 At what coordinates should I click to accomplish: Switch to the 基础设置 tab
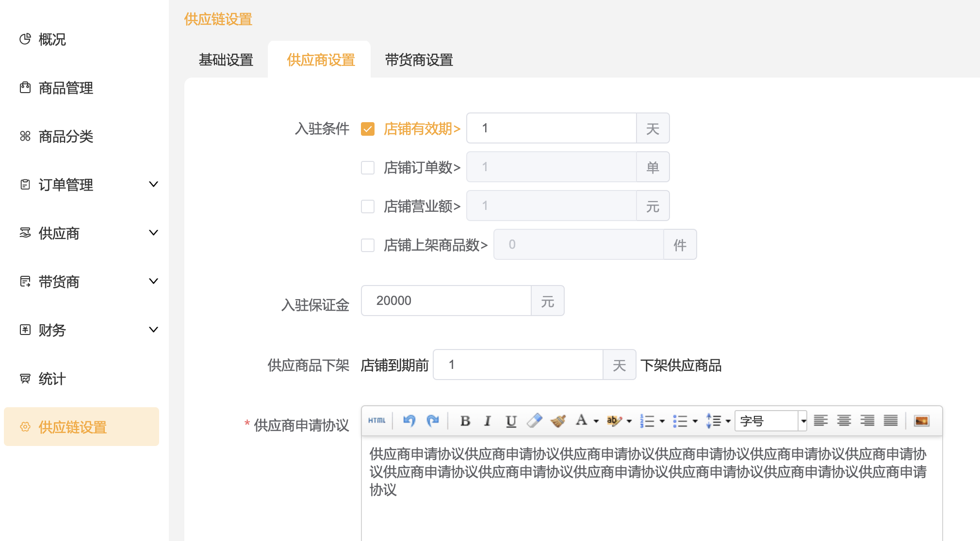pos(226,60)
